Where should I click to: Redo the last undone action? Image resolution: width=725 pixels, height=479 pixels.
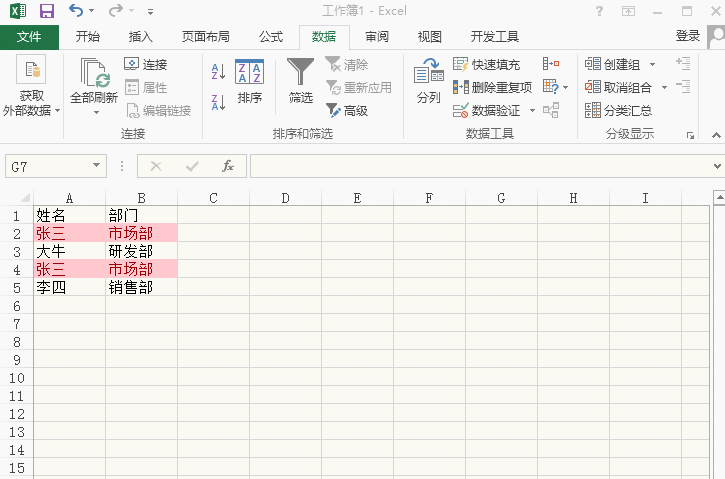tap(116, 10)
